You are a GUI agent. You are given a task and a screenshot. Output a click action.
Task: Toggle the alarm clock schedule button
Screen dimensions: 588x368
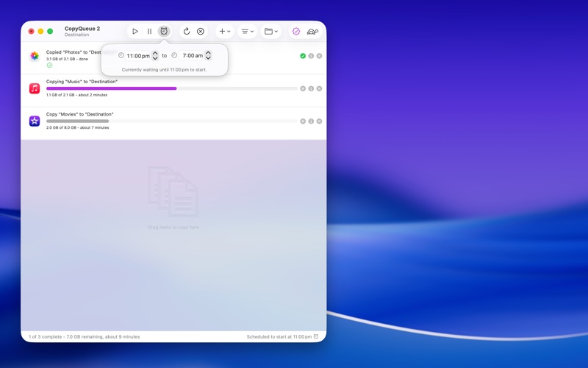tap(164, 31)
